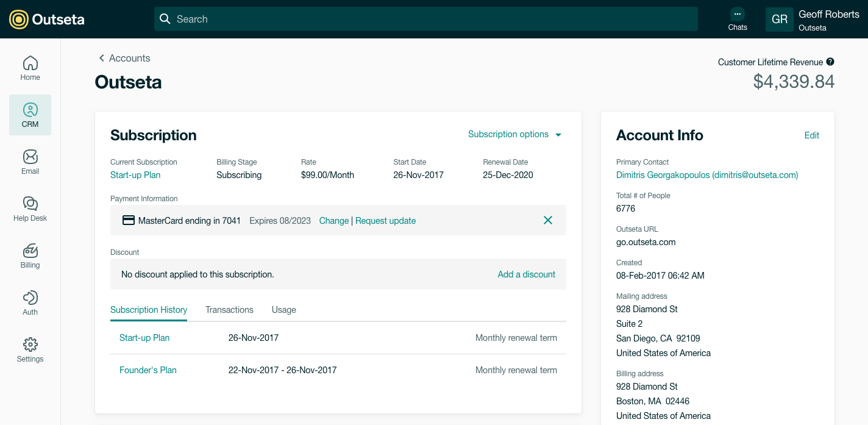This screenshot has width=868, height=425.
Task: Open Dimitris Georgakopoulos contact link
Action: [x=706, y=174]
